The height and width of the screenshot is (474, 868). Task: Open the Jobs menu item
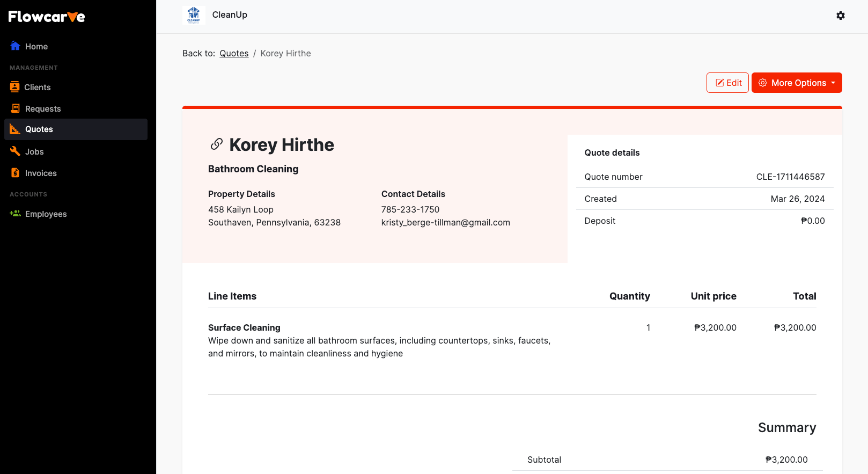(x=76, y=151)
